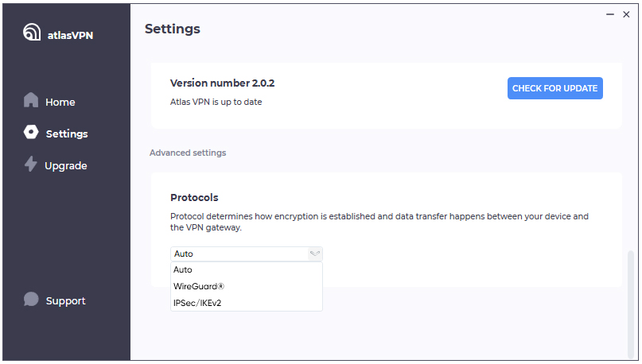The width and height of the screenshot is (642, 364).
Task: Open the Settings label in sidebar
Action: click(x=67, y=134)
